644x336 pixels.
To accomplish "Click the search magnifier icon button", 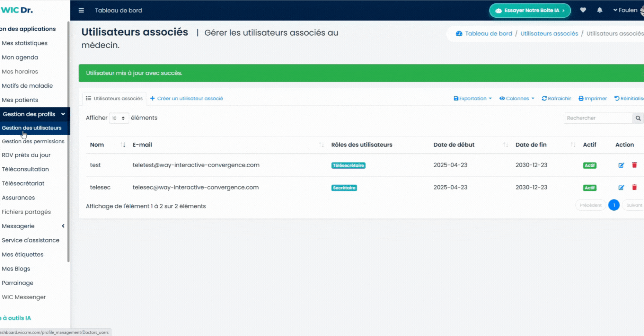I will point(638,118).
